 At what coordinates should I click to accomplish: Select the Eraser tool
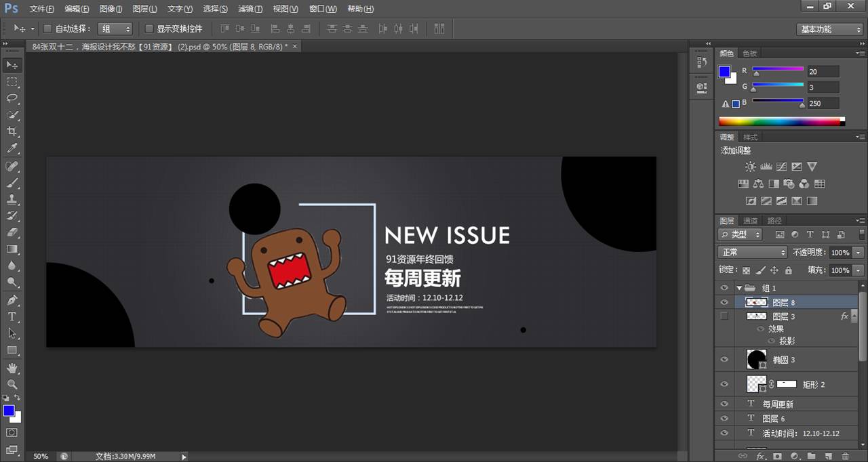click(12, 232)
